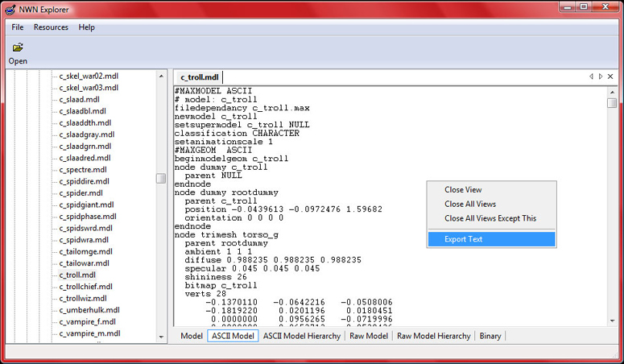Image resolution: width=624 pixels, height=364 pixels.
Task: Select c_spectre.mdl in tree
Action: coord(83,170)
